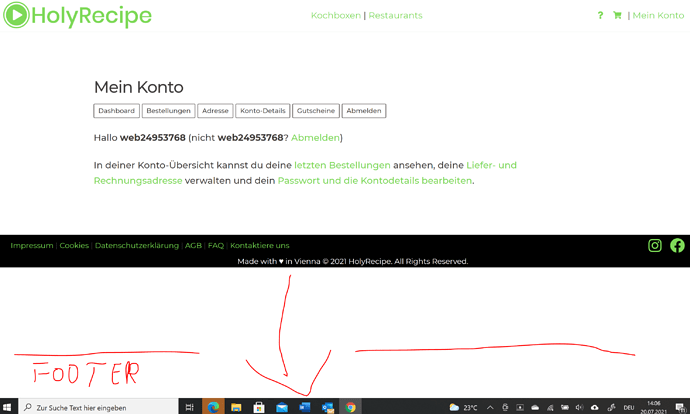Screen dimensions: 690x414
Task: Select the Gutscheine tab
Action: pyautogui.click(x=316, y=111)
